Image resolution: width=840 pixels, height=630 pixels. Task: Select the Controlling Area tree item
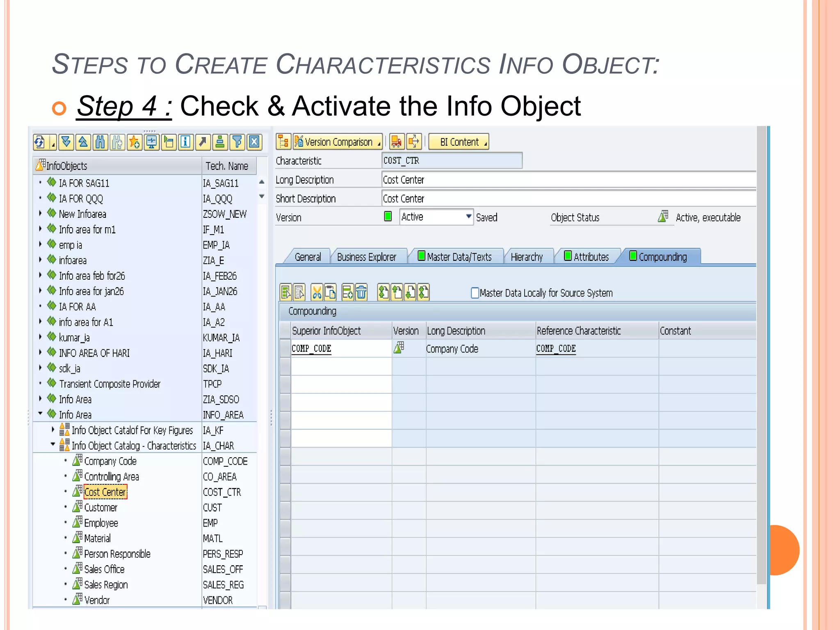[x=112, y=477]
